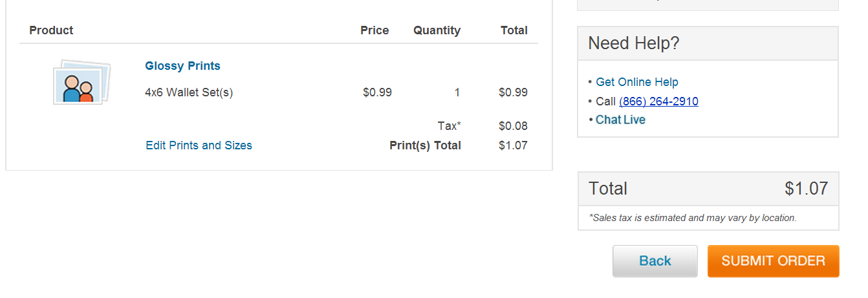Click the Print(s) Total label
868x298 pixels.
click(425, 145)
